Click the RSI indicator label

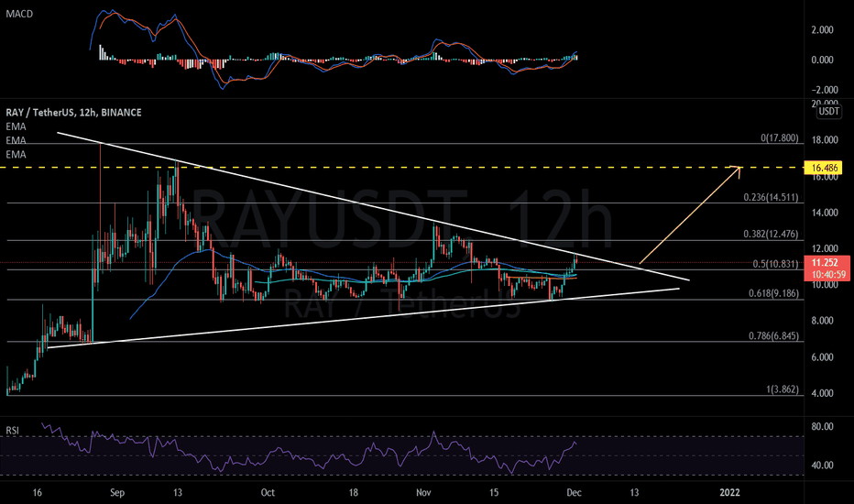12,431
